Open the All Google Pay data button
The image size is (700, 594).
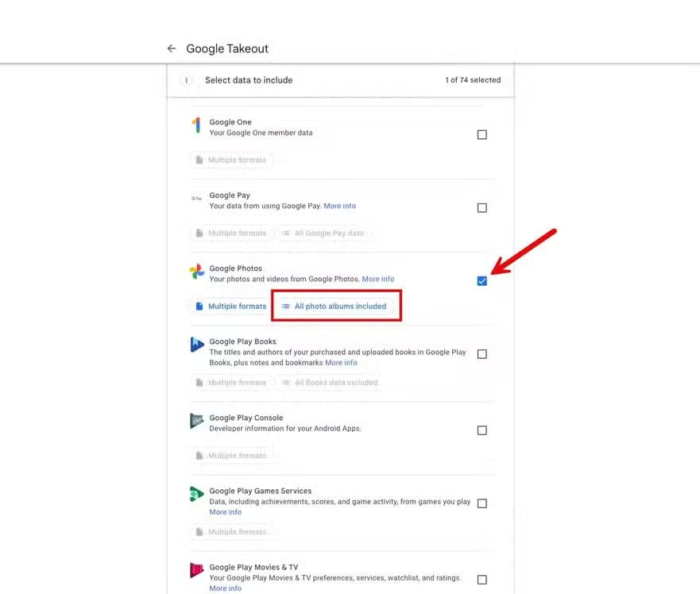(323, 233)
